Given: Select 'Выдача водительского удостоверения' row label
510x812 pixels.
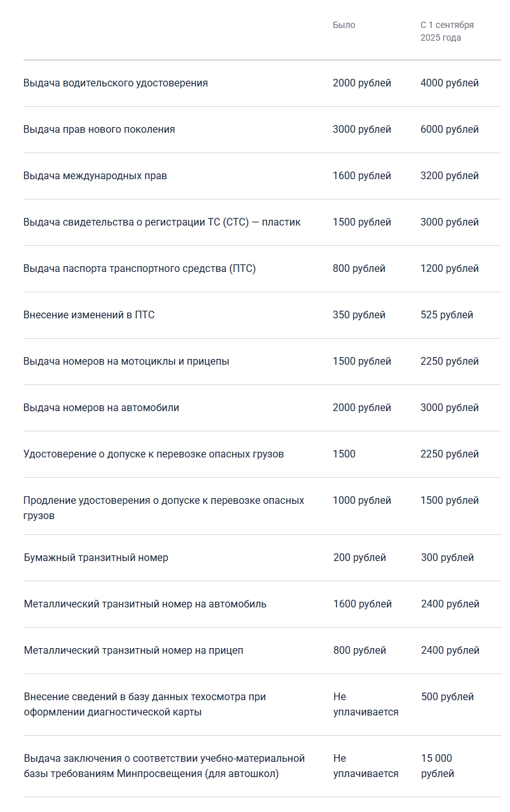Looking at the screenshot, I should 116,83.
